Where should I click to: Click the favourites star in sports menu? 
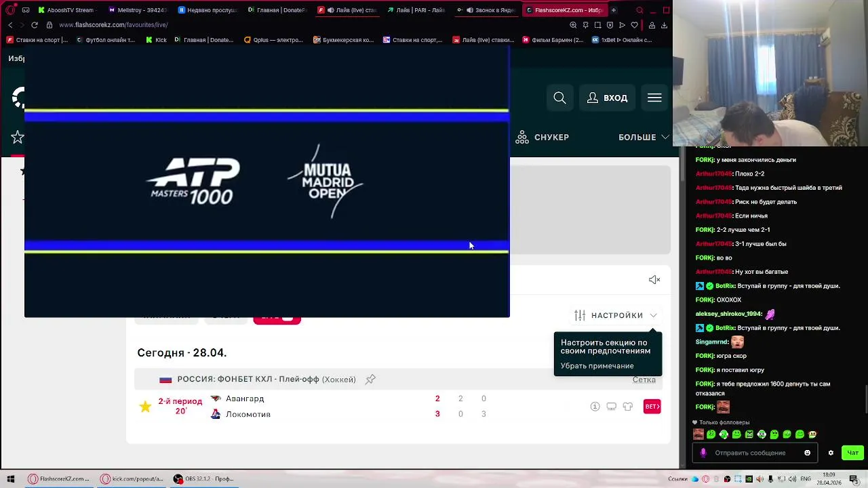(18, 138)
